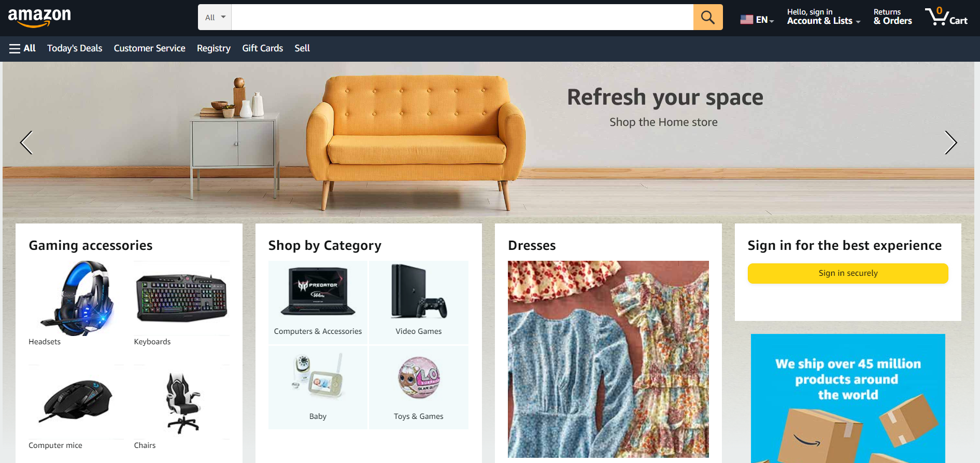Screen dimensions: 980x463
Task: Focus the search text field
Action: pyautogui.click(x=462, y=17)
